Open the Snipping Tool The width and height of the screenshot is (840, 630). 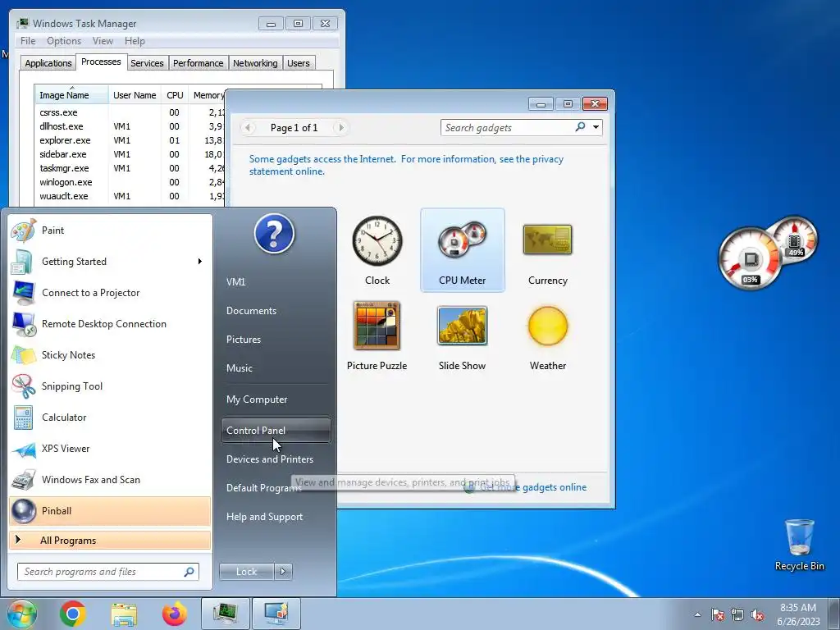[110, 386]
